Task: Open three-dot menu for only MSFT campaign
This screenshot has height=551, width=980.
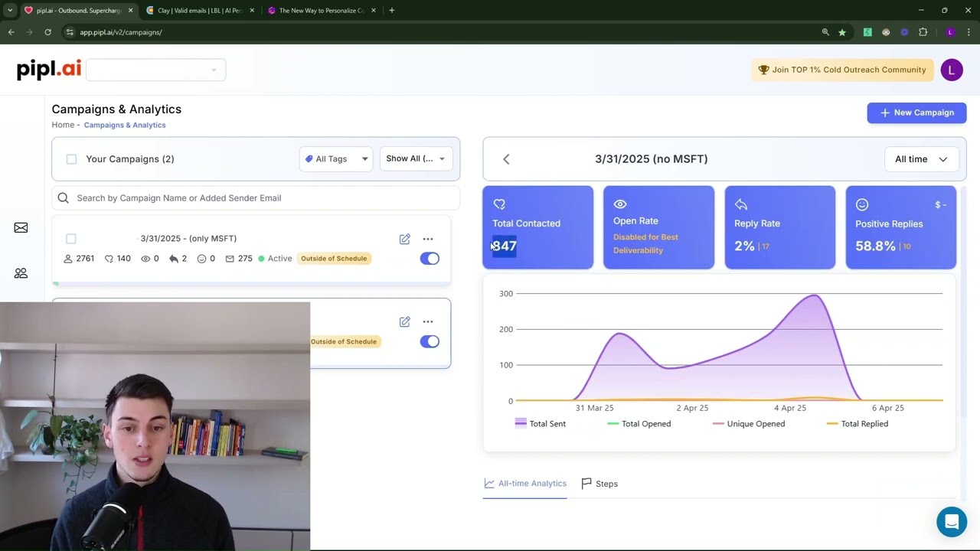Action: 428,239
